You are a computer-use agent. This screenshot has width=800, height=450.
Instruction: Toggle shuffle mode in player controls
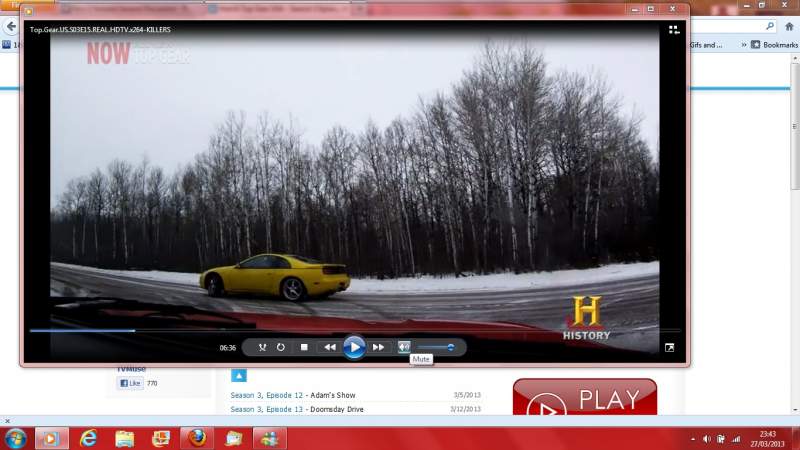point(262,347)
